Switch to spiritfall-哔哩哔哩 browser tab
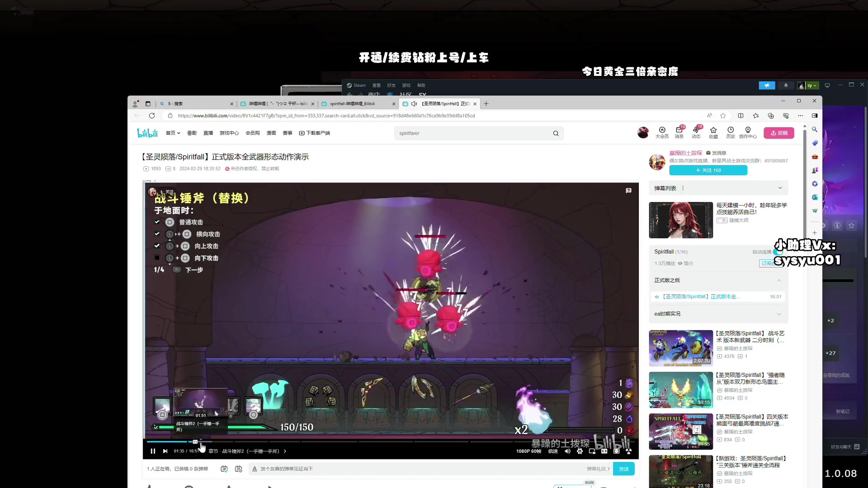 (x=357, y=103)
